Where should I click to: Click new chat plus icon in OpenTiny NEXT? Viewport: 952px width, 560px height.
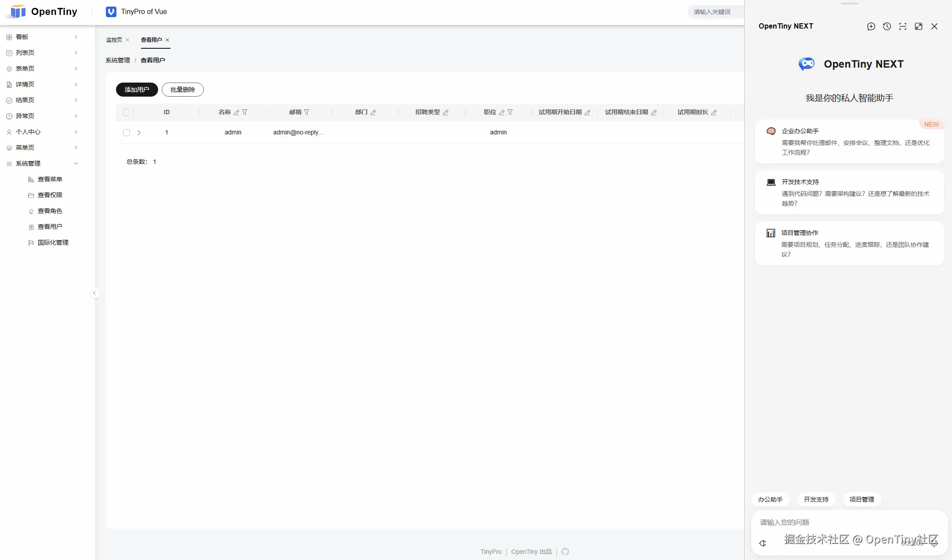871,26
